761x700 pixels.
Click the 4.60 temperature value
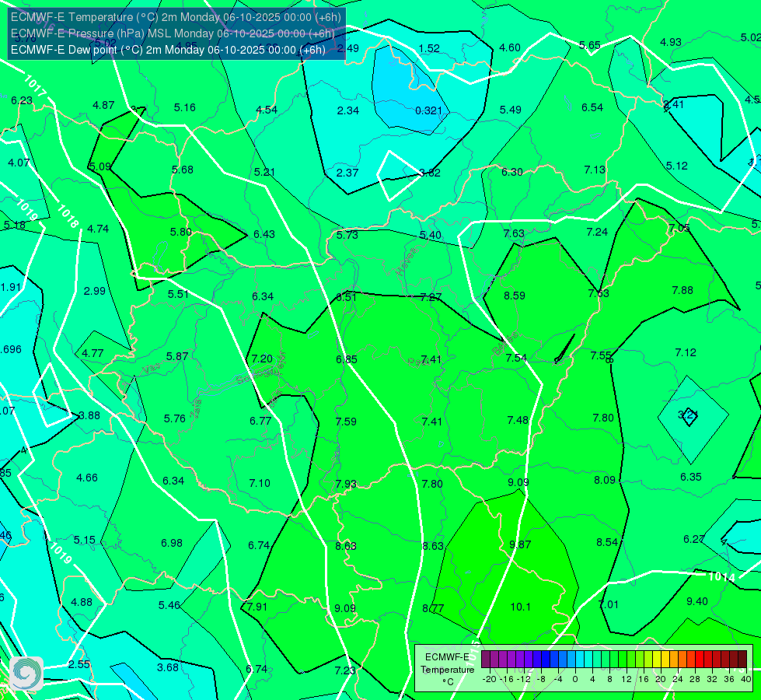tap(510, 47)
